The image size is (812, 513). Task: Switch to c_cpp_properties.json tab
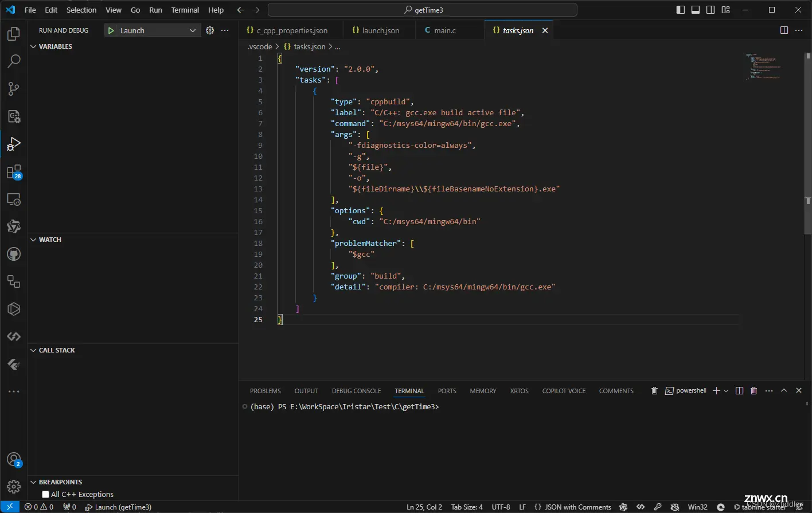(292, 30)
